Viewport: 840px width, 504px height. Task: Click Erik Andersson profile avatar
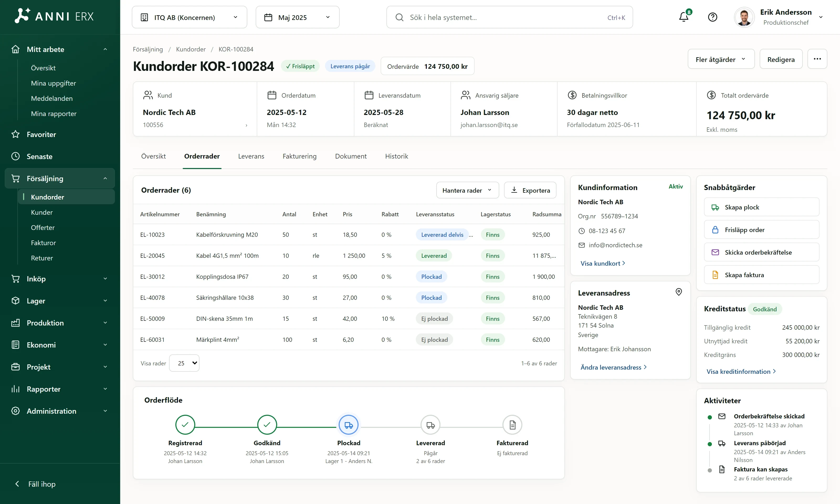tap(744, 17)
